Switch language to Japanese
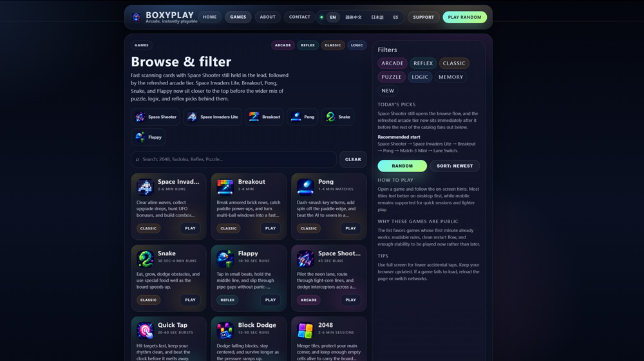The width and height of the screenshot is (644, 361). coord(377,17)
